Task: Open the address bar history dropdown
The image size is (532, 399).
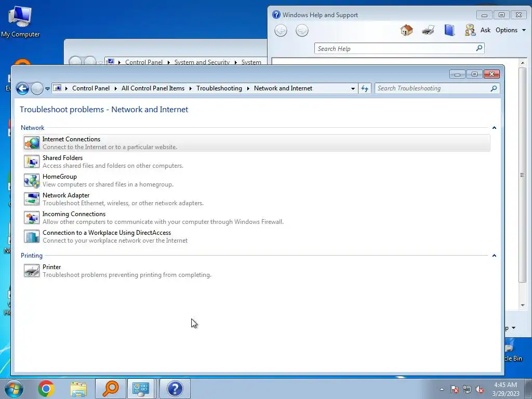Action: (x=353, y=88)
